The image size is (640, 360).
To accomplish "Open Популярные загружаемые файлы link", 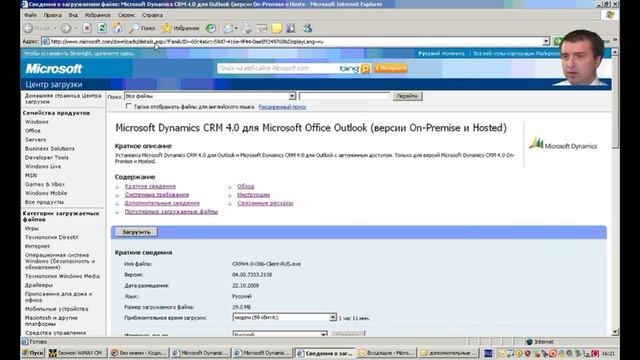I will [x=171, y=211].
